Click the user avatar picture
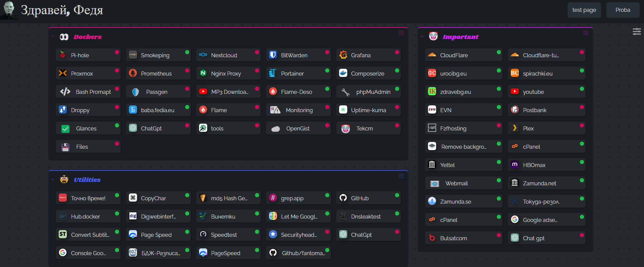This screenshot has height=267, width=644. coord(9,10)
